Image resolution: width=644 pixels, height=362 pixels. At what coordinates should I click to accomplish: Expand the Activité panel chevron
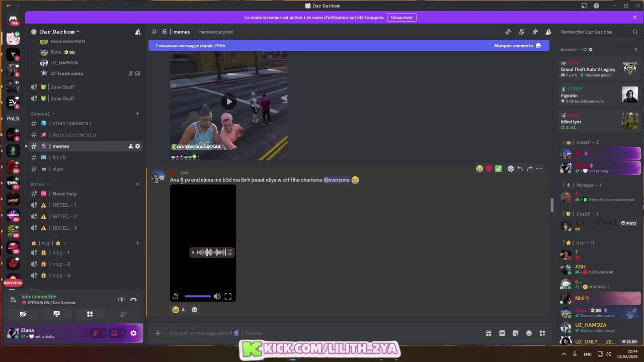tap(635, 50)
